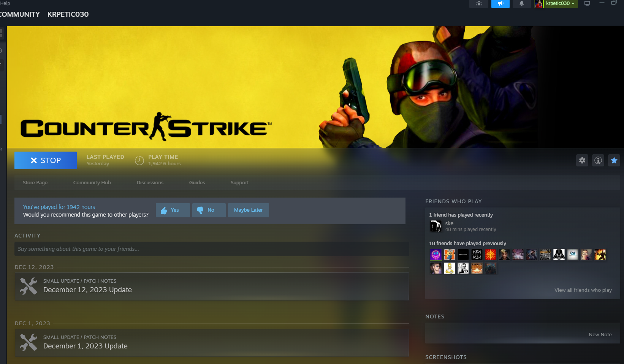
Task: Stop the running Counter-Strike game
Action: [x=46, y=160]
